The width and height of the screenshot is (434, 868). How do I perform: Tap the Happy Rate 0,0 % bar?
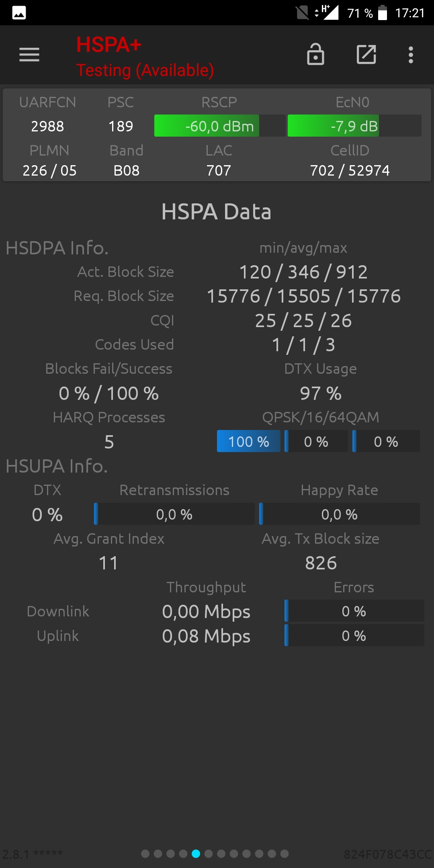340,514
